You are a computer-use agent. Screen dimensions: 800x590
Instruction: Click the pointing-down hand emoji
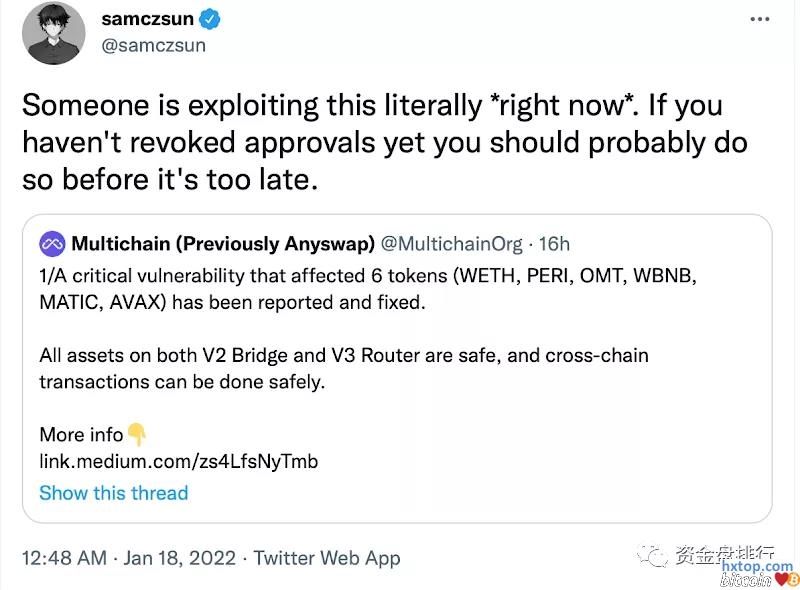(137, 434)
